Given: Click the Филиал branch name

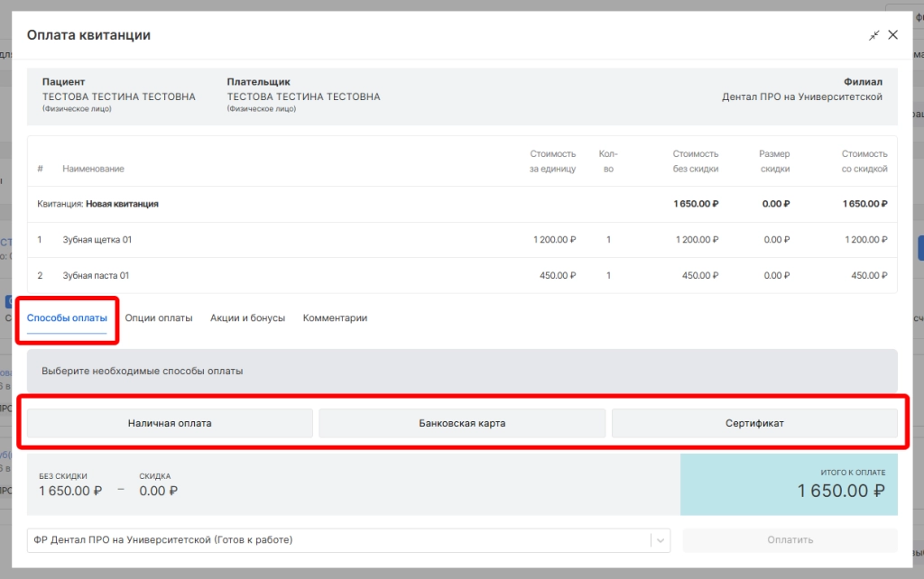Looking at the screenshot, I should 801,96.
